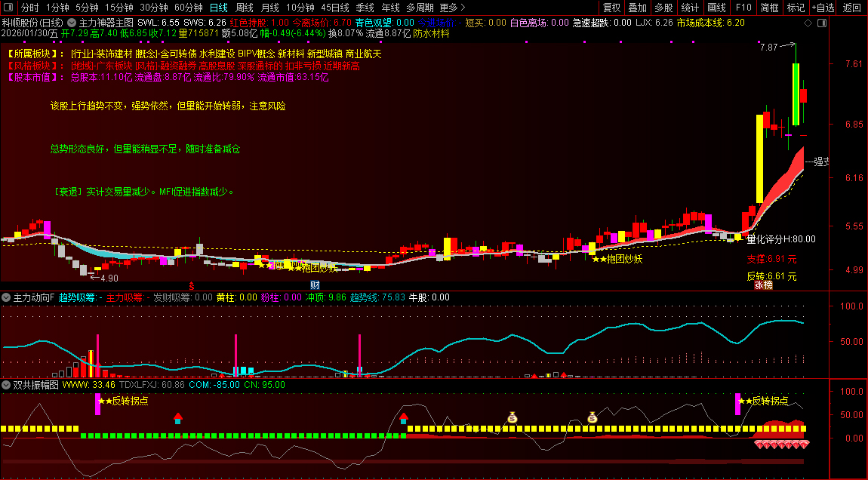Toggle 复权 price adjustment
Image resolution: width=868 pixels, height=480 pixels.
click(611, 8)
